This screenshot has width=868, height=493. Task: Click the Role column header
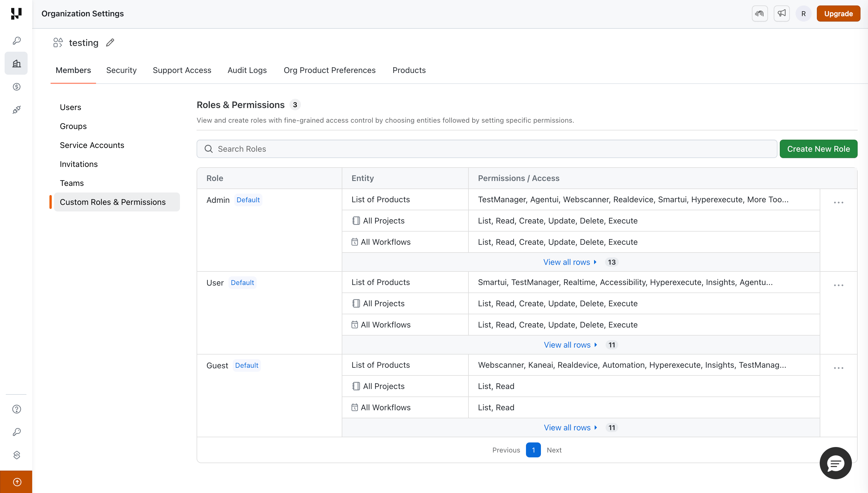215,178
